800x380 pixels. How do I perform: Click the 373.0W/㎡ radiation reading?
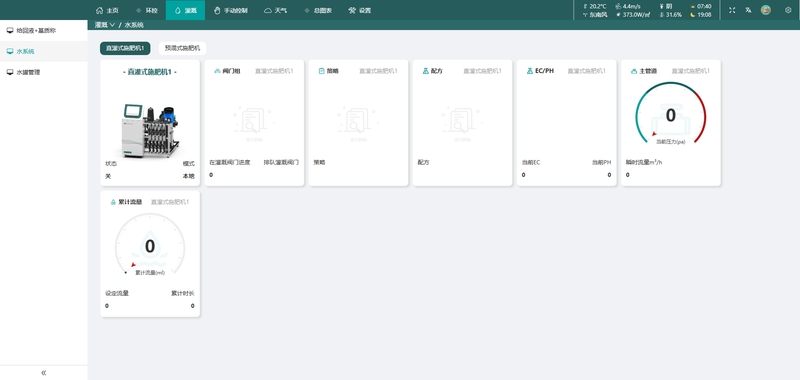[x=636, y=15]
